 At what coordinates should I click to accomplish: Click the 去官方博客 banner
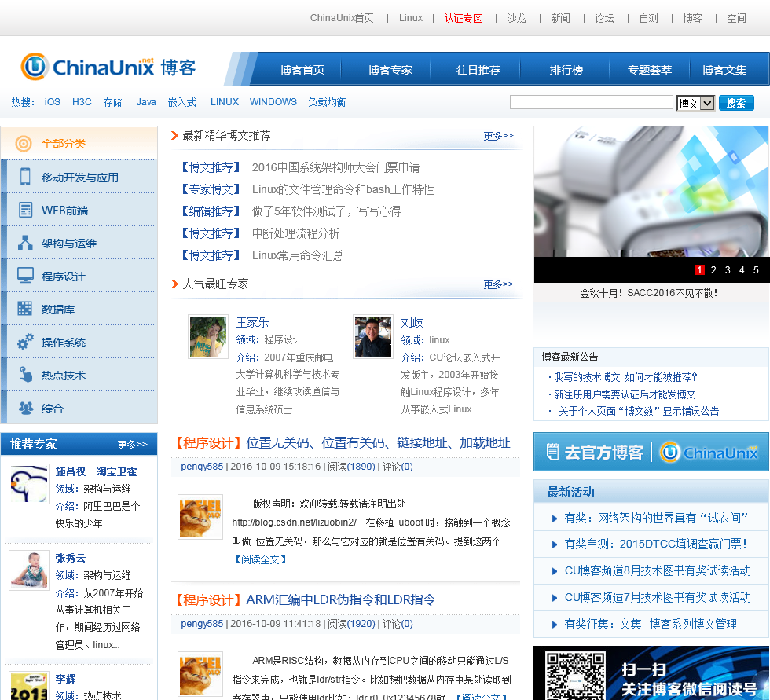click(x=651, y=452)
